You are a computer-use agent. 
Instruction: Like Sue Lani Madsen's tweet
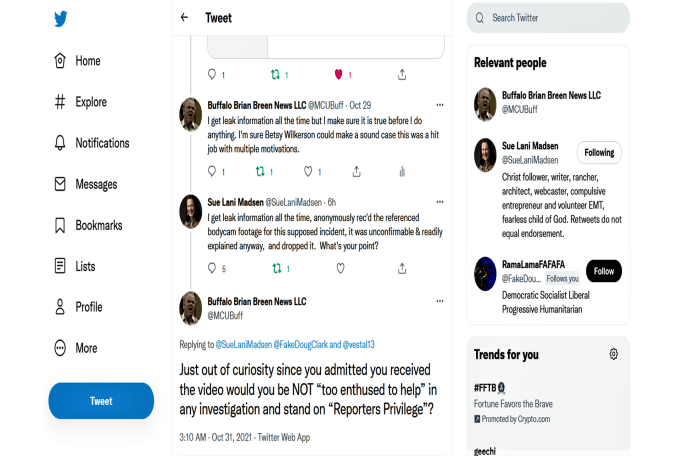click(340, 268)
